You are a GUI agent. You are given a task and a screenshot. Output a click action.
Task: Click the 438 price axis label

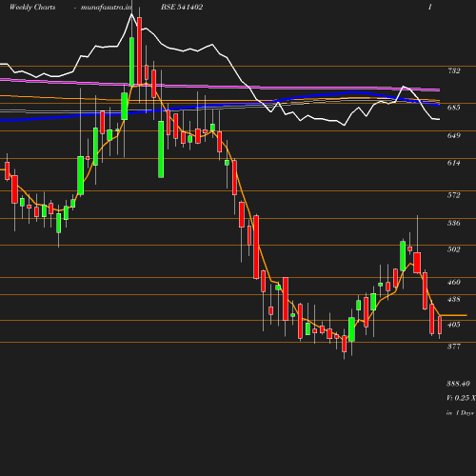point(454,299)
